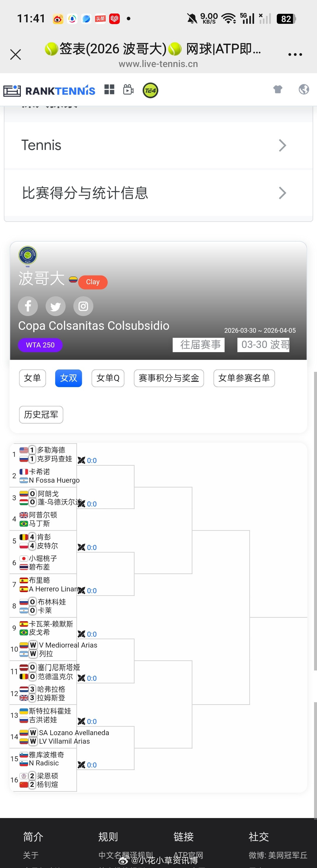Open the tournament's Instagram icon
This screenshot has width=317, height=868.
(x=83, y=306)
